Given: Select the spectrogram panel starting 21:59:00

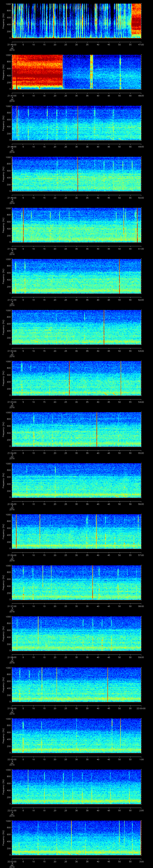Looking at the screenshot, I should pyautogui.click(x=77, y=685).
